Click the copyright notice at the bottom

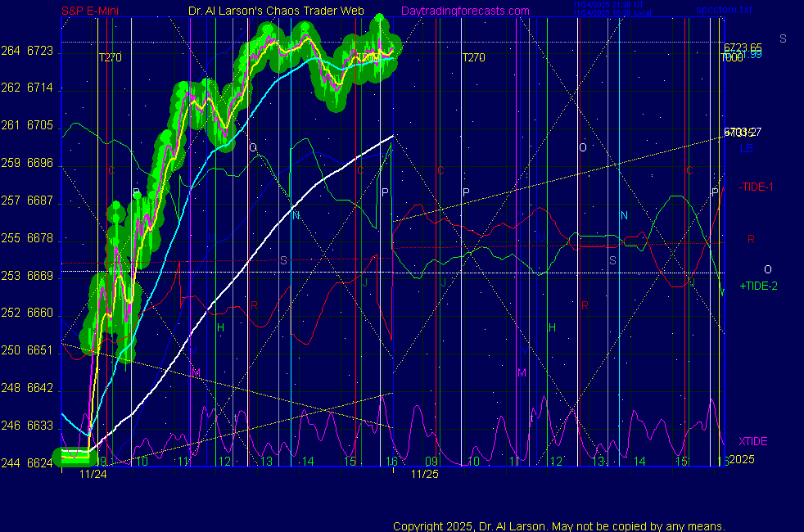[558, 526]
